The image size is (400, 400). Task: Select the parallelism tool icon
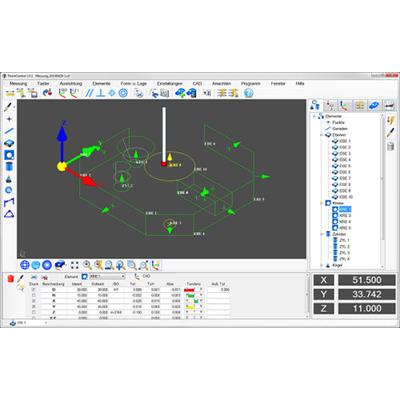(x=89, y=93)
